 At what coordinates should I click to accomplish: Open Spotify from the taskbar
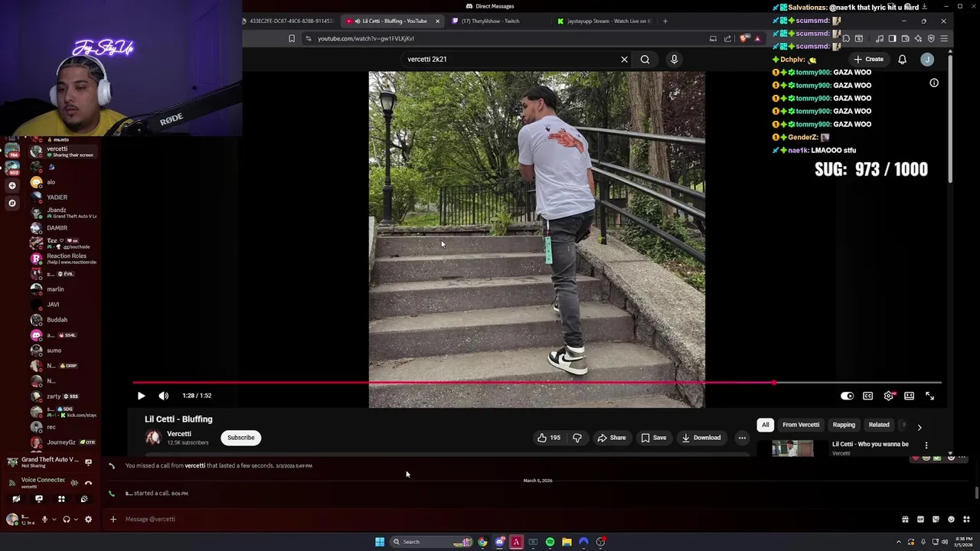[x=550, y=542]
